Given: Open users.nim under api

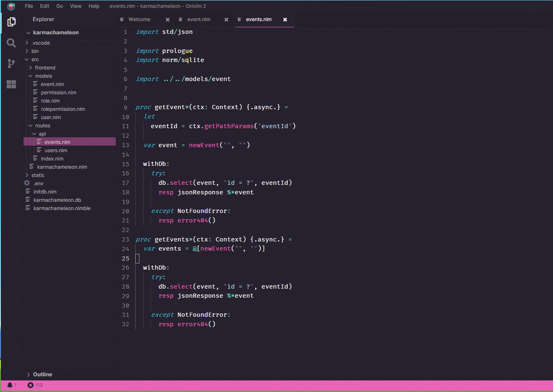Looking at the screenshot, I should click(56, 151).
